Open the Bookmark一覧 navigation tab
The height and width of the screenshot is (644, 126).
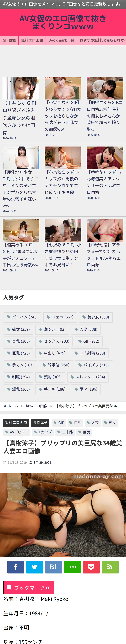[61, 40]
